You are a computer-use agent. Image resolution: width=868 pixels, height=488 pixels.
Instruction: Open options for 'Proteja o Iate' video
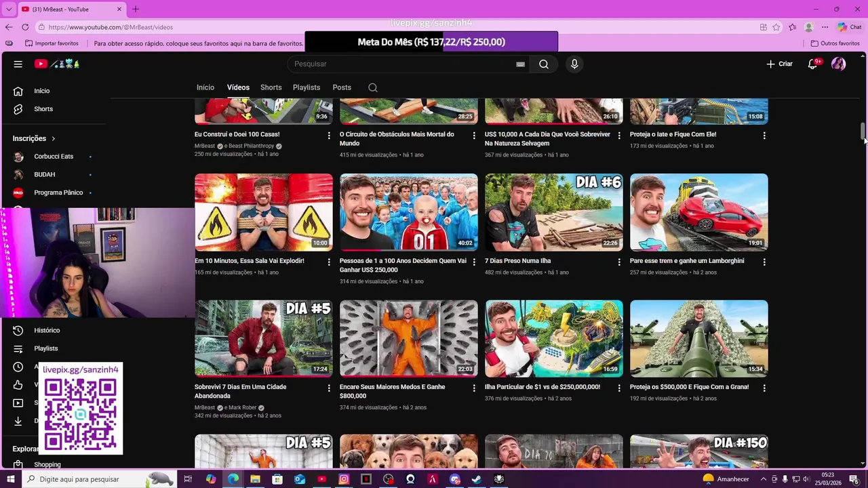(x=764, y=136)
